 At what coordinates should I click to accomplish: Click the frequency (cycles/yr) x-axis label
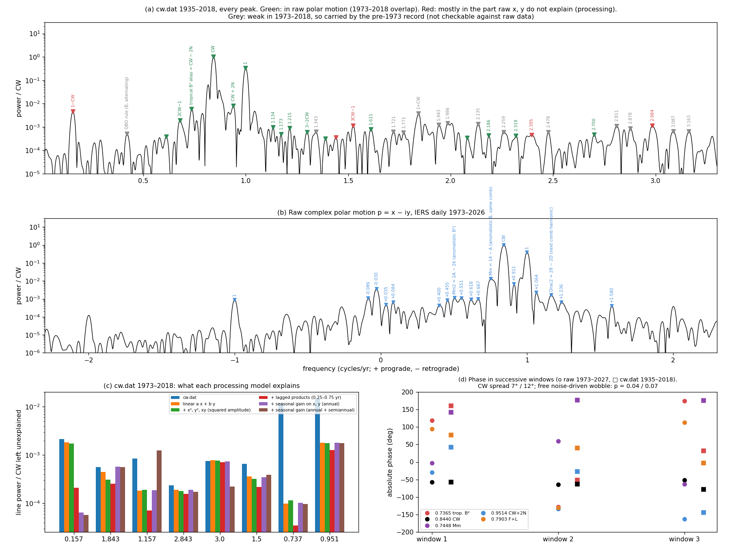coord(381,369)
